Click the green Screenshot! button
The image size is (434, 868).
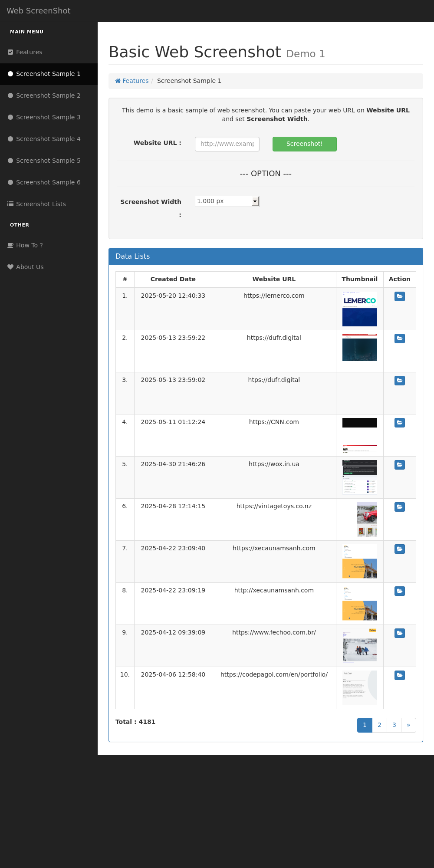coord(305,144)
